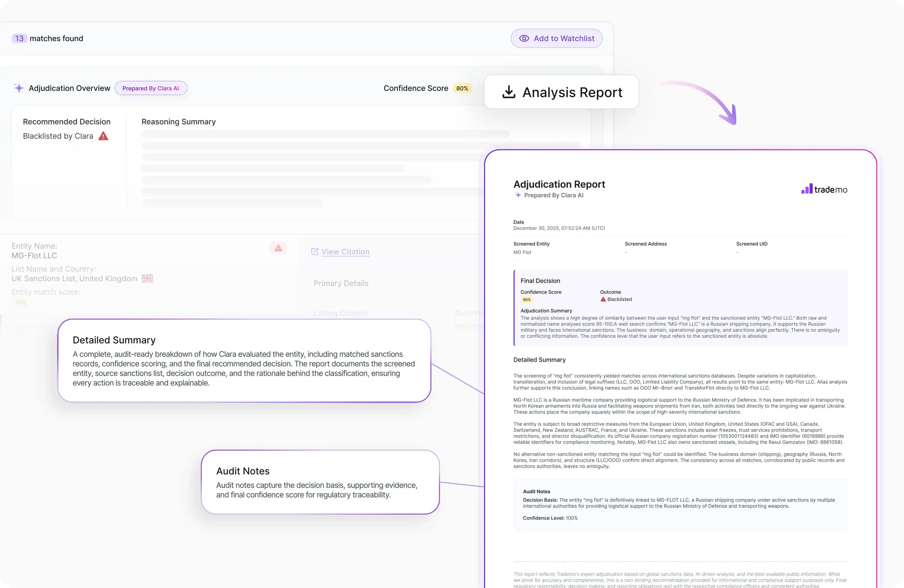Click the Detailed Summary callout card
Viewport: 904px width, 588px height.
tap(244, 361)
